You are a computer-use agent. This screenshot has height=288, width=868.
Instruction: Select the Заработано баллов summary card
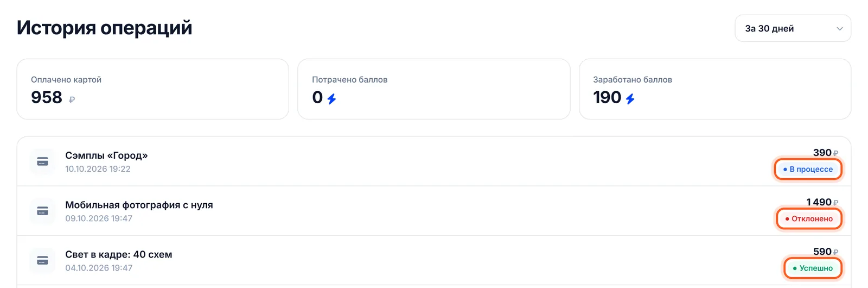point(715,89)
